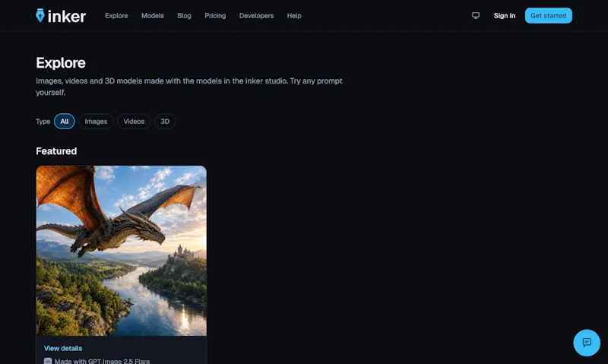
Task: Click the small model badge before 'Made with'
Action: point(48,361)
